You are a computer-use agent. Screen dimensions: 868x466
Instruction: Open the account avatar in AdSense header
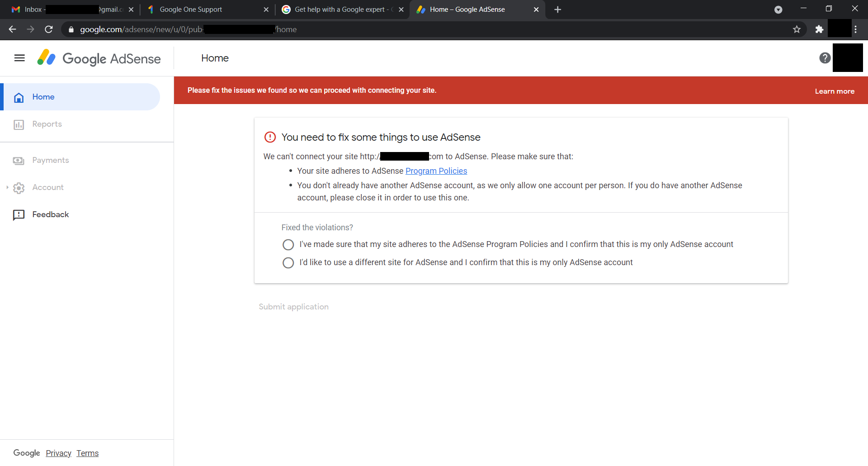click(848, 58)
